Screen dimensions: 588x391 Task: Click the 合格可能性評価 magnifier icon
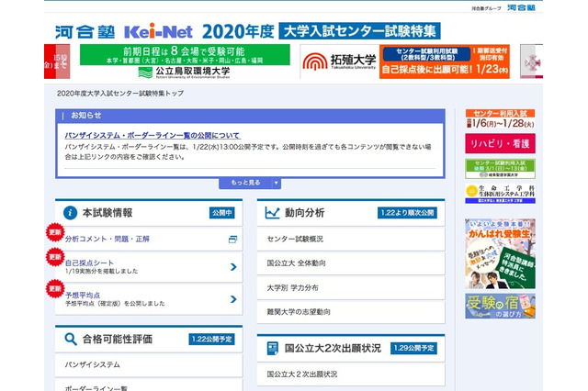[x=71, y=339]
